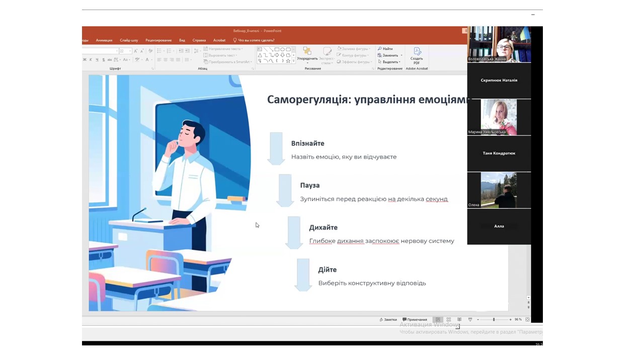Select the star shape in shapes gallery
Image resolution: width=644 pixels, height=362 pixels.
coord(288,61)
